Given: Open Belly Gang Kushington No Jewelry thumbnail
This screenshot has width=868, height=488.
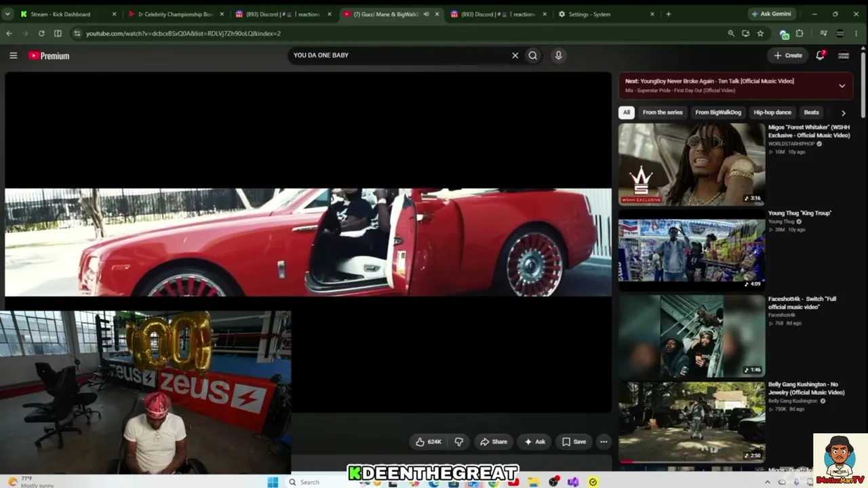Looking at the screenshot, I should click(692, 422).
